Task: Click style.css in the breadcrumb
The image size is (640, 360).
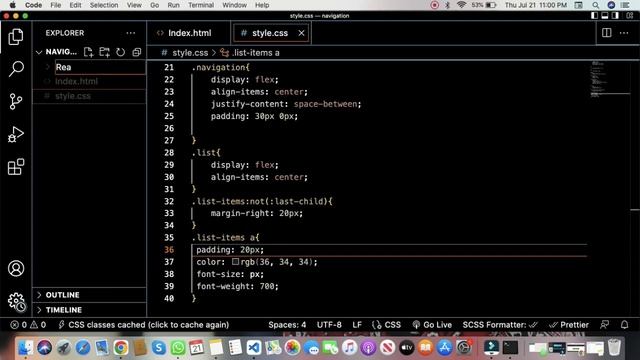Action: tap(190, 53)
